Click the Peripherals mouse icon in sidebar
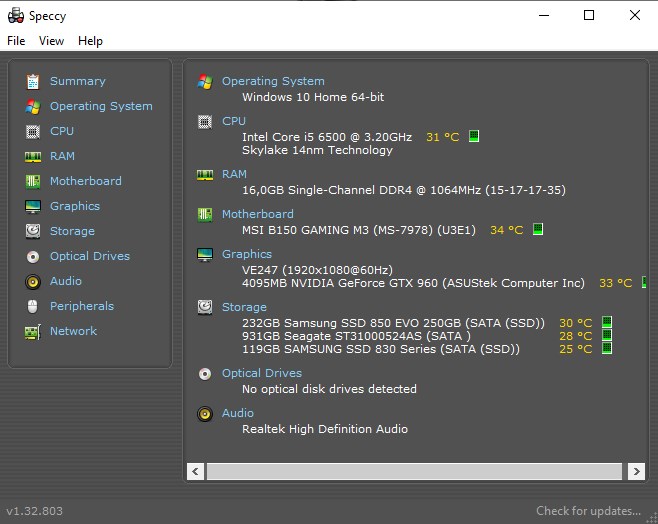 coord(33,306)
